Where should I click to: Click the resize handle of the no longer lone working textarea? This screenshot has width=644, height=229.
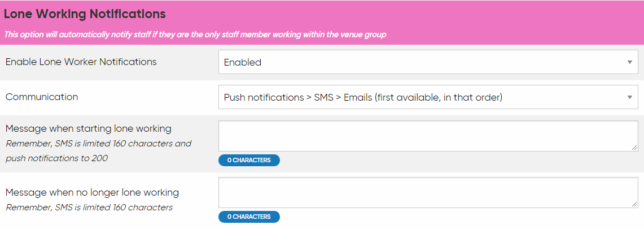pos(634,204)
